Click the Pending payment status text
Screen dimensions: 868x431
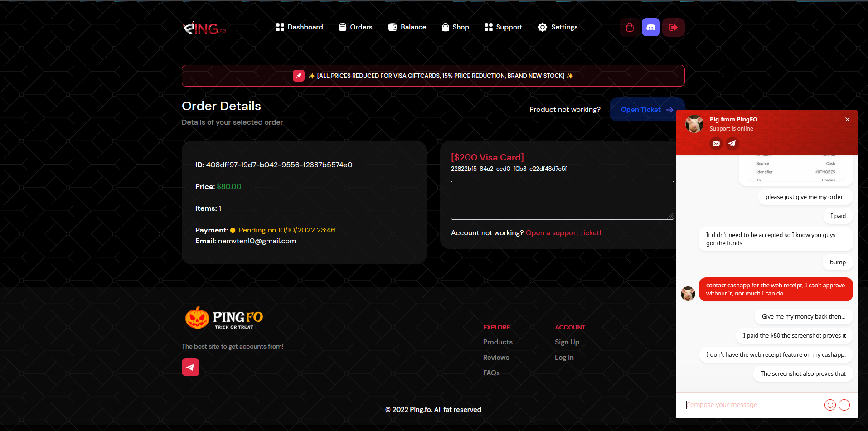(x=287, y=230)
